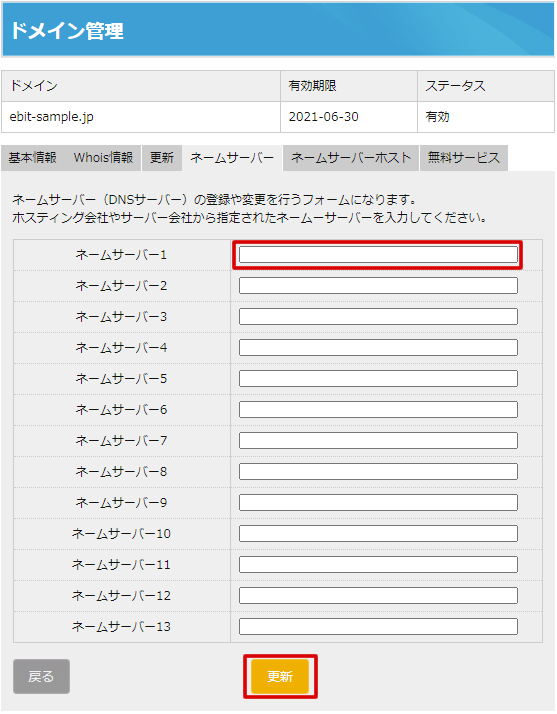Focus the ネームサーバー8 text box
Screen dimensions: 557x714
[378, 471]
